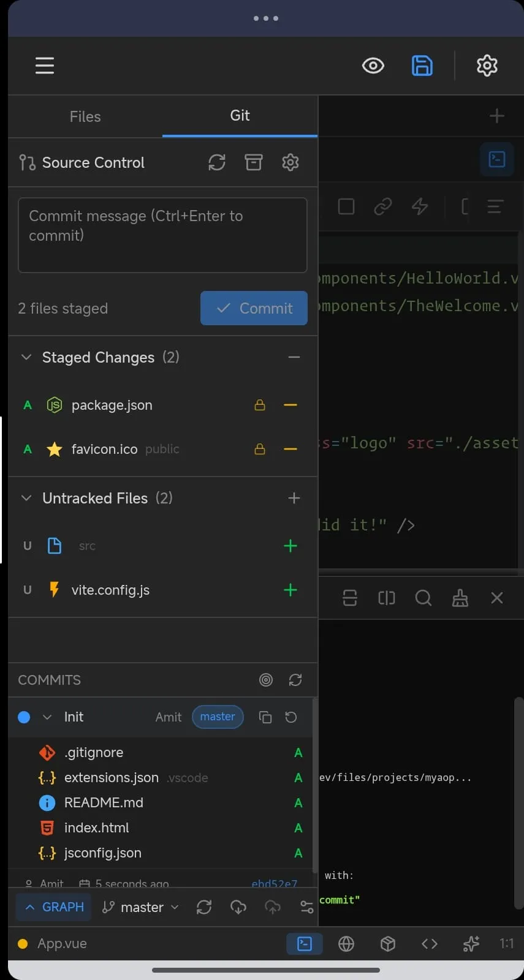Viewport: 524px width, 980px height.
Task: Click lightning bolt in editor toolbar
Action: [x=420, y=206]
